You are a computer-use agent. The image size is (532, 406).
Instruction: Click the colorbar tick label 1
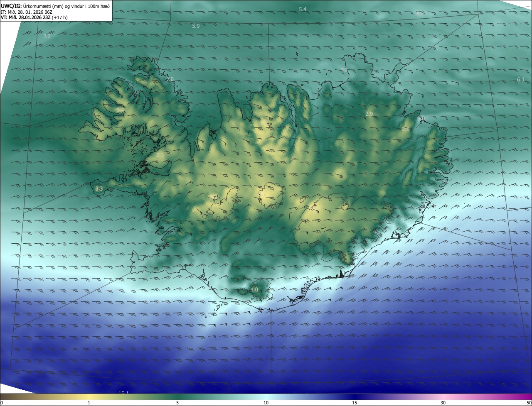click(89, 403)
